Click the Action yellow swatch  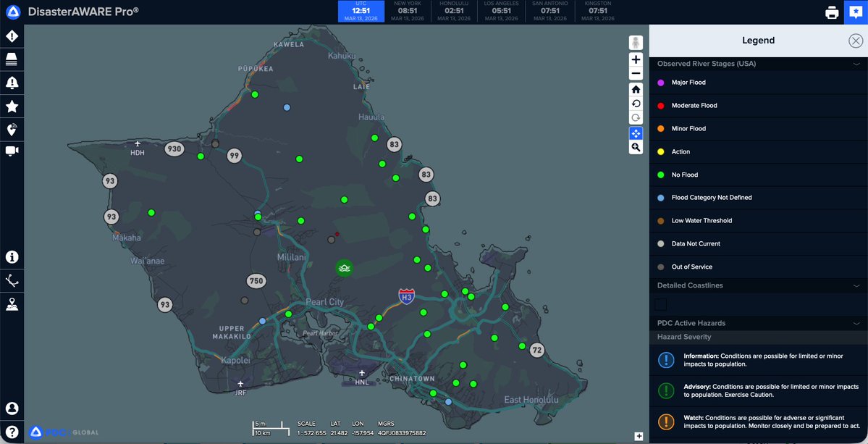tap(660, 151)
